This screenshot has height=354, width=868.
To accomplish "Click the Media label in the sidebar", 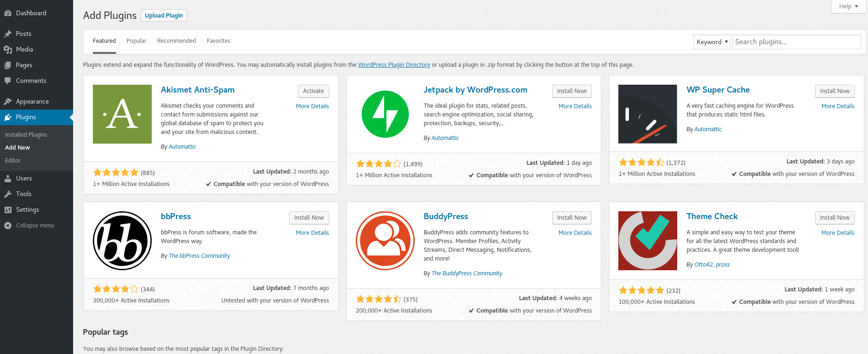I will [x=24, y=49].
